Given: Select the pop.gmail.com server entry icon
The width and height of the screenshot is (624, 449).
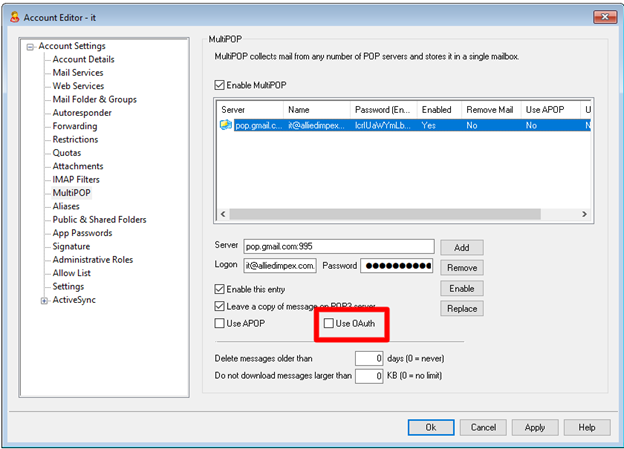Looking at the screenshot, I should point(227,126).
